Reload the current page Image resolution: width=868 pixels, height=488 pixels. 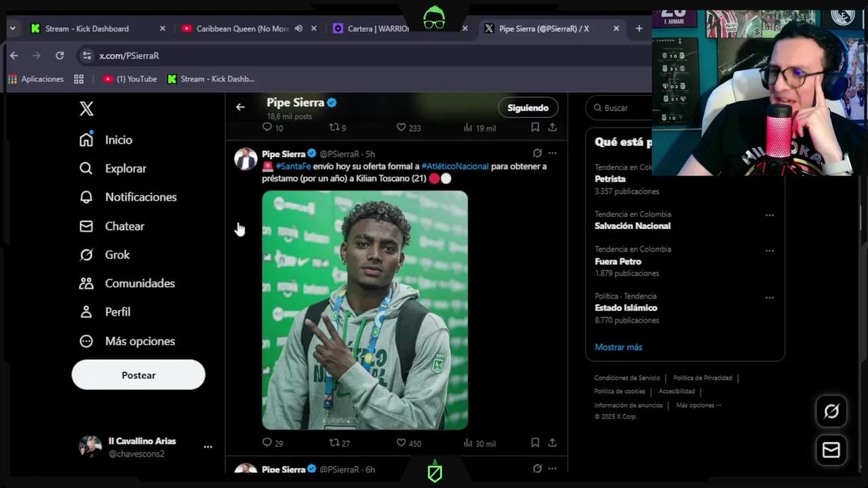[x=60, y=56]
